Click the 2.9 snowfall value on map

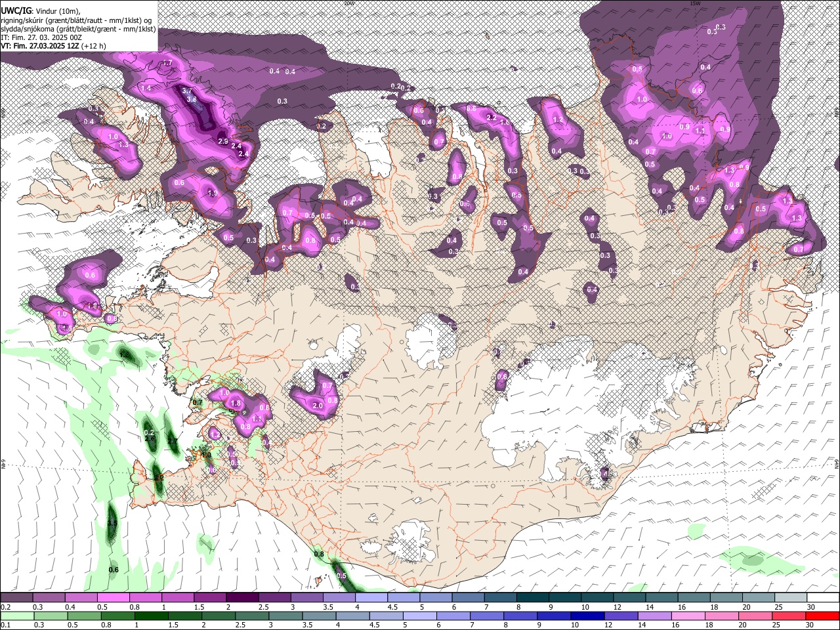pyautogui.click(x=222, y=141)
